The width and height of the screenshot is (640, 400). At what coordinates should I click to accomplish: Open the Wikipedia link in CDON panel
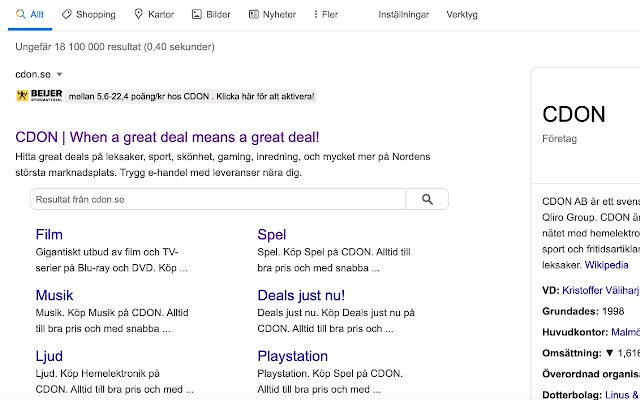point(607,265)
